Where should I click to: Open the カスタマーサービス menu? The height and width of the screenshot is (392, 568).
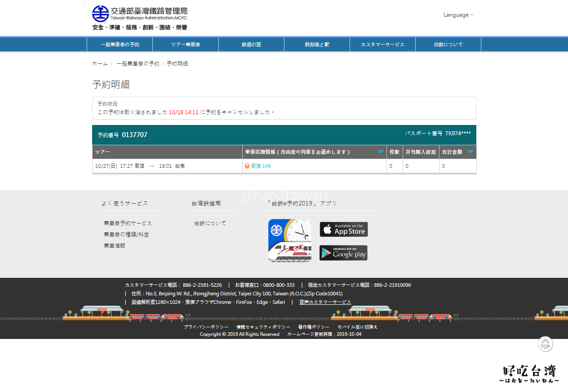[382, 45]
